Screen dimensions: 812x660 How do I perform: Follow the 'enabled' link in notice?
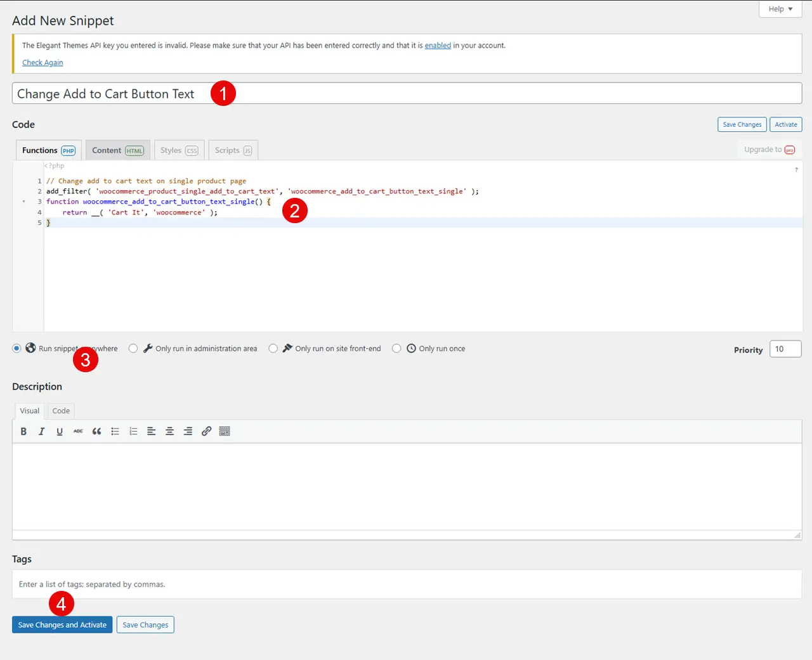coord(438,46)
